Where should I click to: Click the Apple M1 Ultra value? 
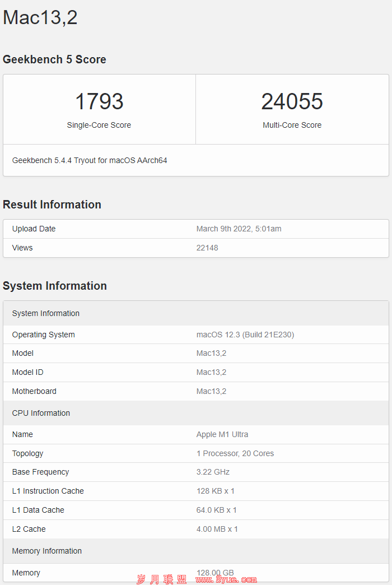tap(222, 434)
